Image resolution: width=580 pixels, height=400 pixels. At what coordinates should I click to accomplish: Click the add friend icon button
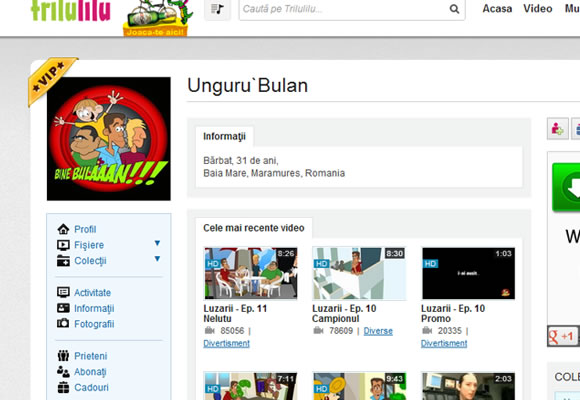point(557,129)
